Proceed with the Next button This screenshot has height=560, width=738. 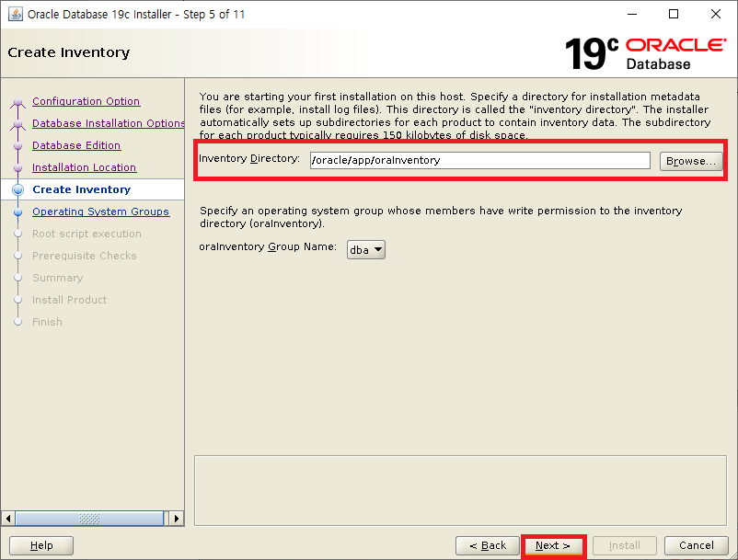[553, 545]
